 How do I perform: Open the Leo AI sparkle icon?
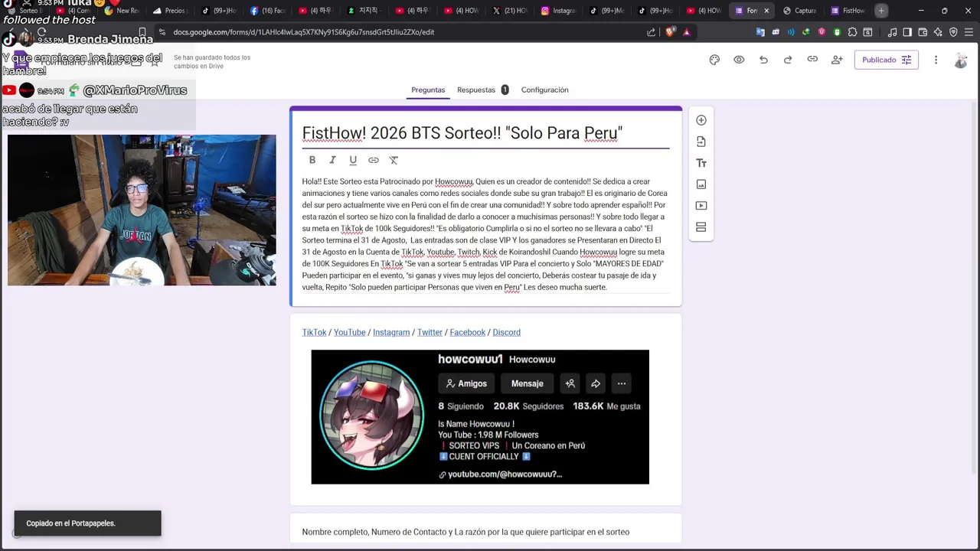tap(938, 32)
